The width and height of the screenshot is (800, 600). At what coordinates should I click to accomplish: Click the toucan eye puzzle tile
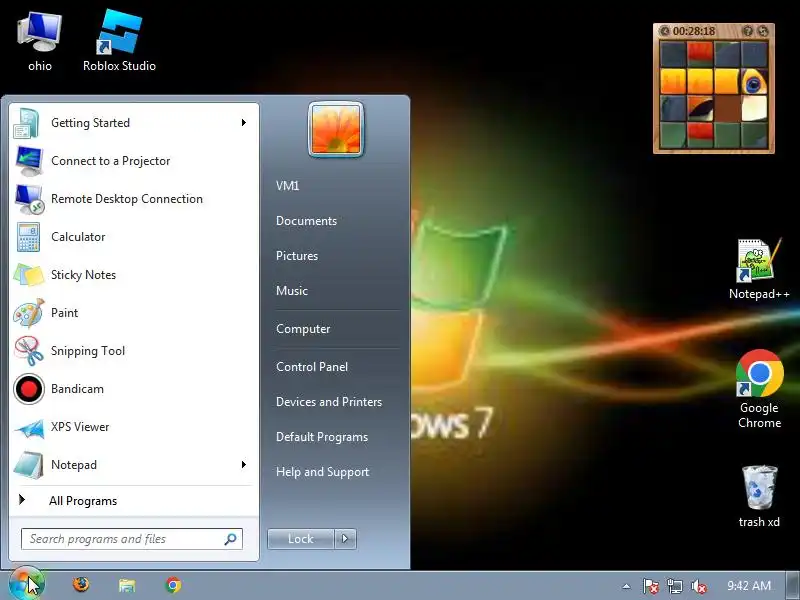click(x=754, y=82)
